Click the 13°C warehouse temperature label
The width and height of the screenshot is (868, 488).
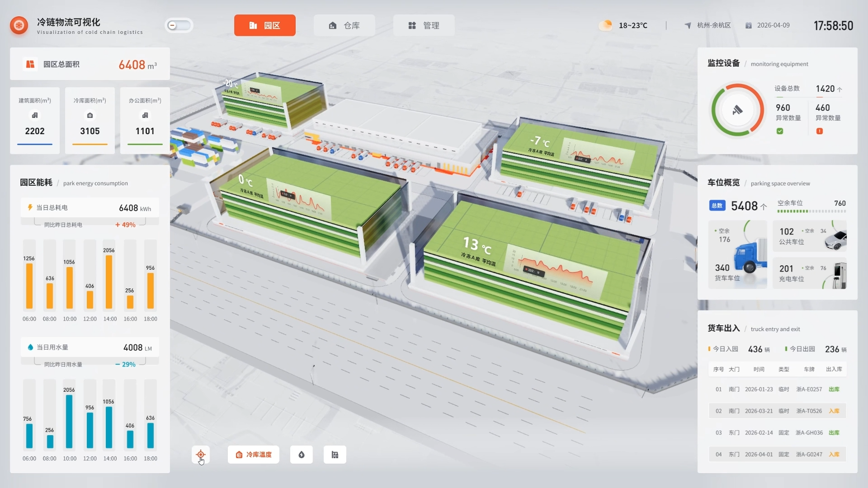tap(477, 246)
